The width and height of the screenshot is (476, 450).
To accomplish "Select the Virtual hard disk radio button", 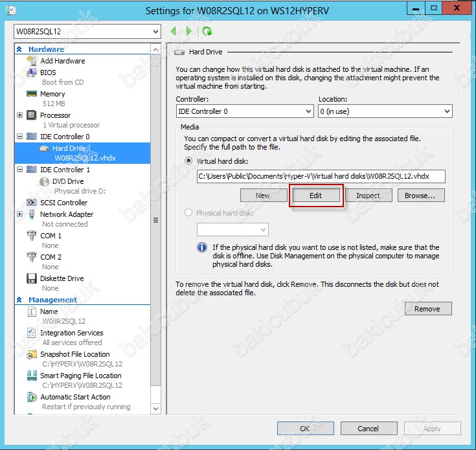I will 188,161.
